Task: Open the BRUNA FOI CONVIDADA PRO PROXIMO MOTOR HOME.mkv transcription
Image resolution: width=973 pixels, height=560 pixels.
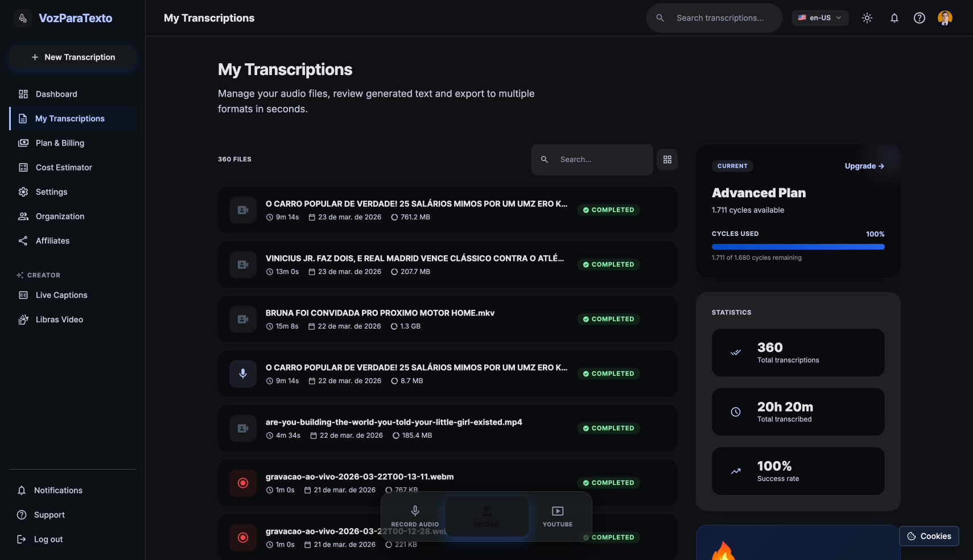Action: (x=380, y=313)
